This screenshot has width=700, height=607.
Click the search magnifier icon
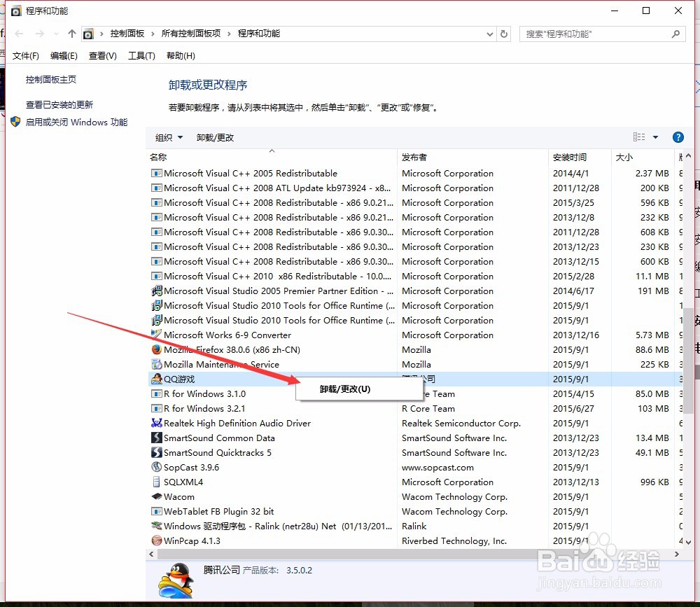coord(675,34)
